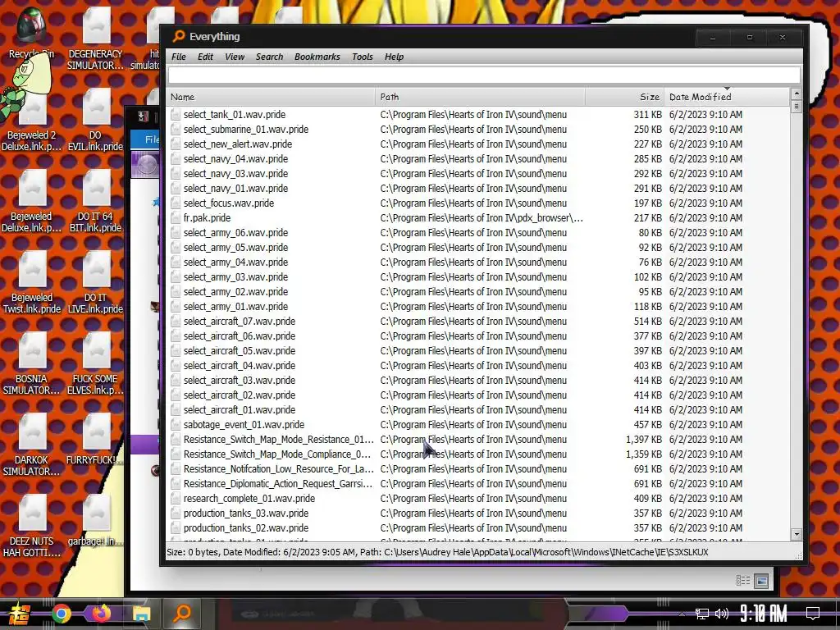Viewport: 840px width, 630px height.
Task: Select Resistance_Diplomatic_Action_Request row
Action: pos(478,484)
